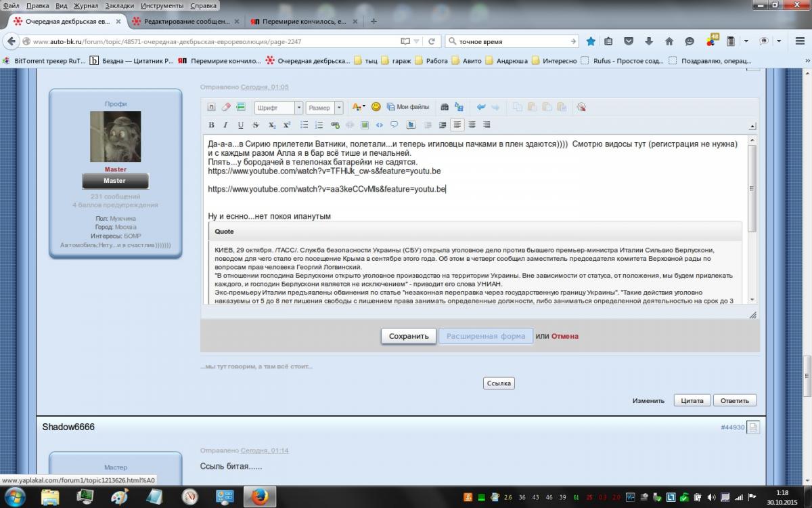Screen dimensions: 812x508
Task: Open Мои файлы attachments
Action: [x=407, y=107]
